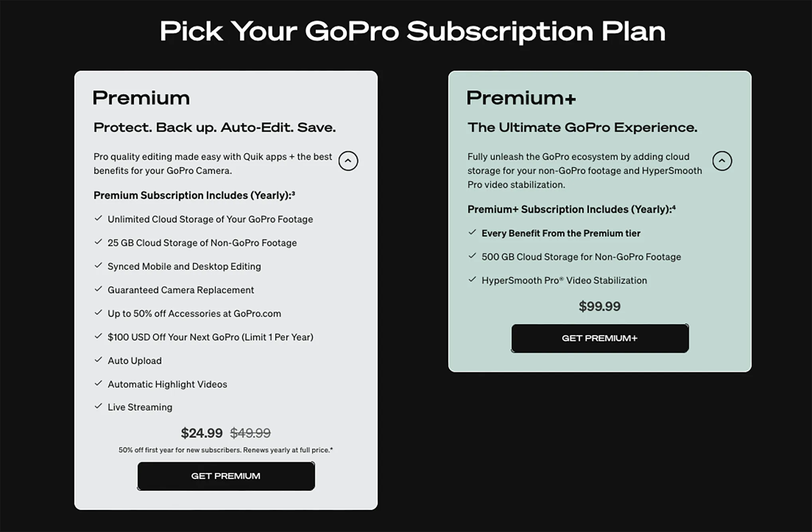
Task: Click the checkmark next to Synced Mobile and Desktop Editing
Action: (98, 266)
